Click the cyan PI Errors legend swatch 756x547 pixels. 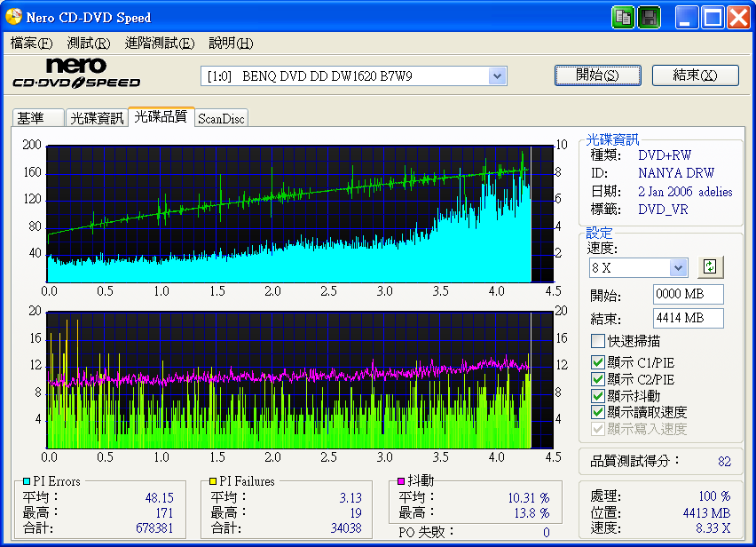tap(27, 481)
